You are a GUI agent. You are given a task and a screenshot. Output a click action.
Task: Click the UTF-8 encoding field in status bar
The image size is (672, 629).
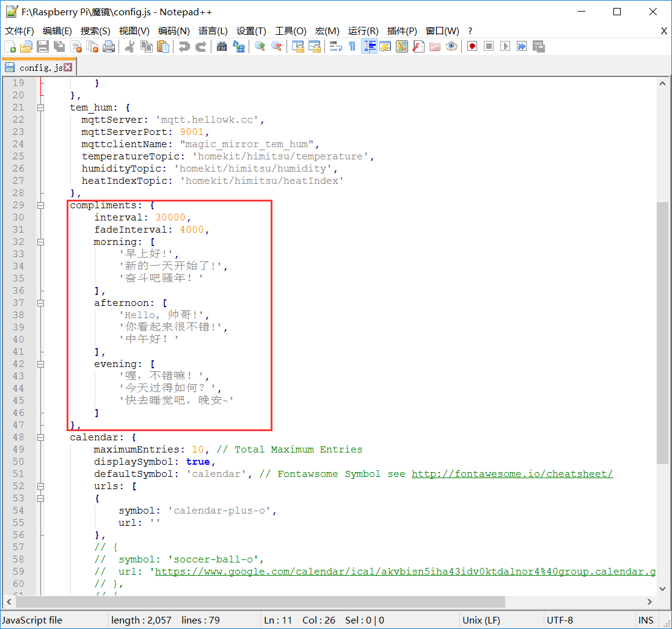560,620
